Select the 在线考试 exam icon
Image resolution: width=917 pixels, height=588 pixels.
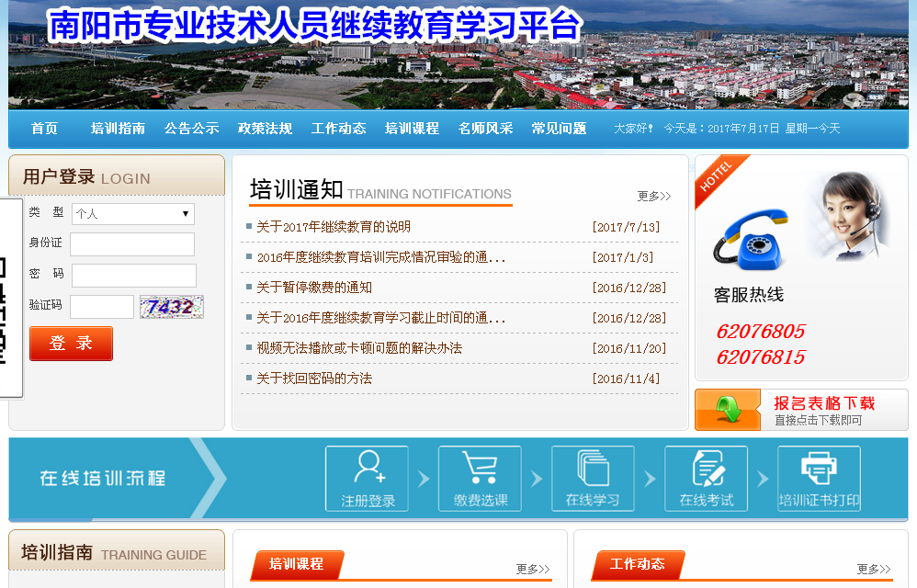(x=706, y=469)
